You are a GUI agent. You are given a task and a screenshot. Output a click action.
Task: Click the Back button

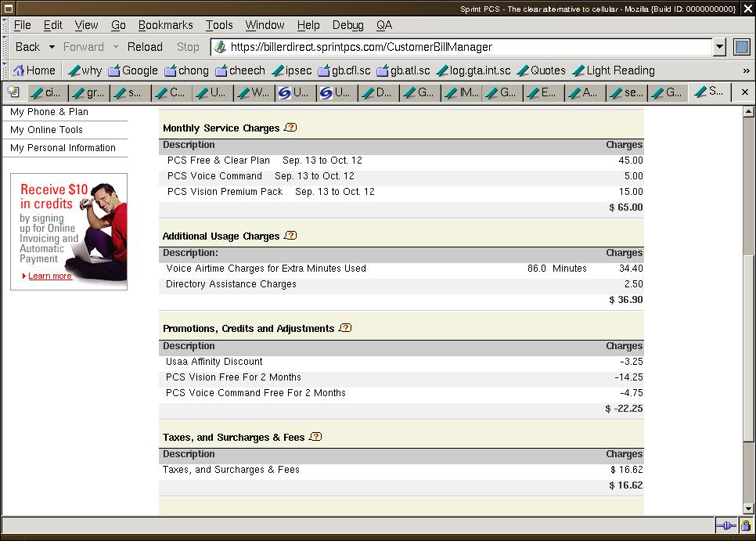[x=27, y=47]
